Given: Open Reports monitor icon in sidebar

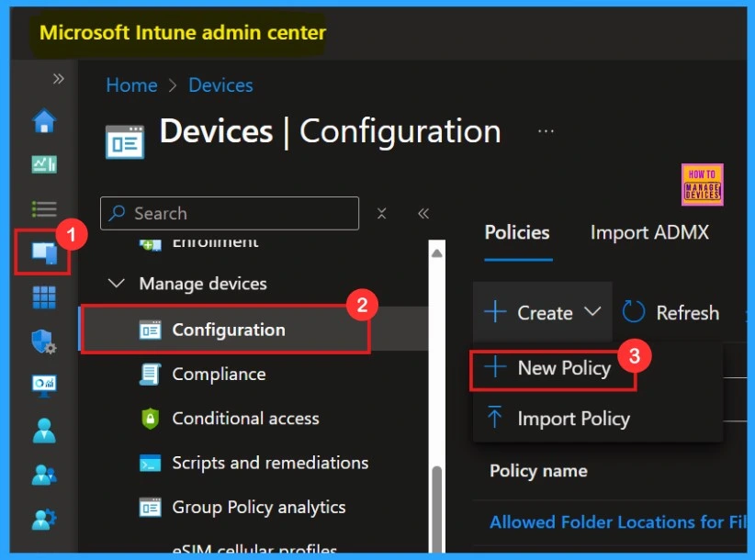Looking at the screenshot, I should [x=44, y=386].
